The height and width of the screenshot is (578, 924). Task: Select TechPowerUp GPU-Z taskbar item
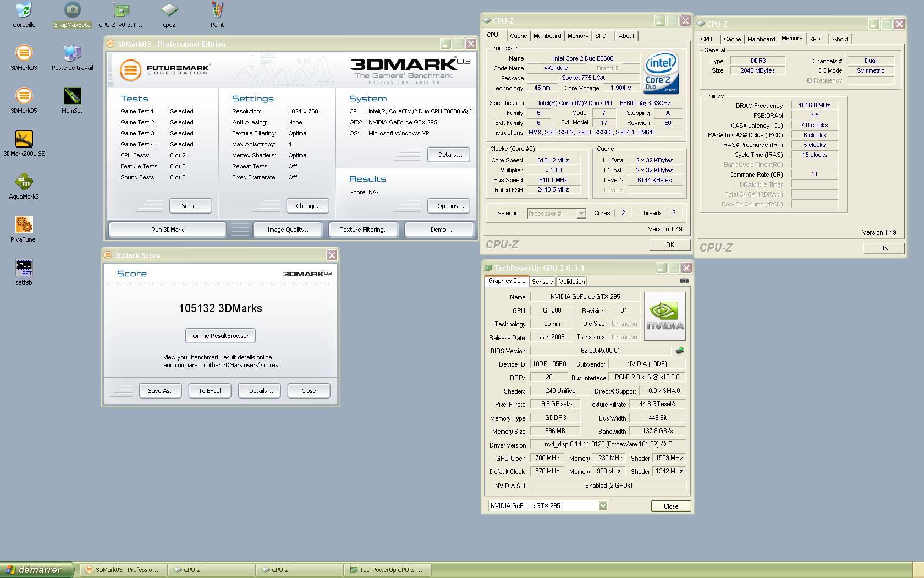[x=387, y=570]
